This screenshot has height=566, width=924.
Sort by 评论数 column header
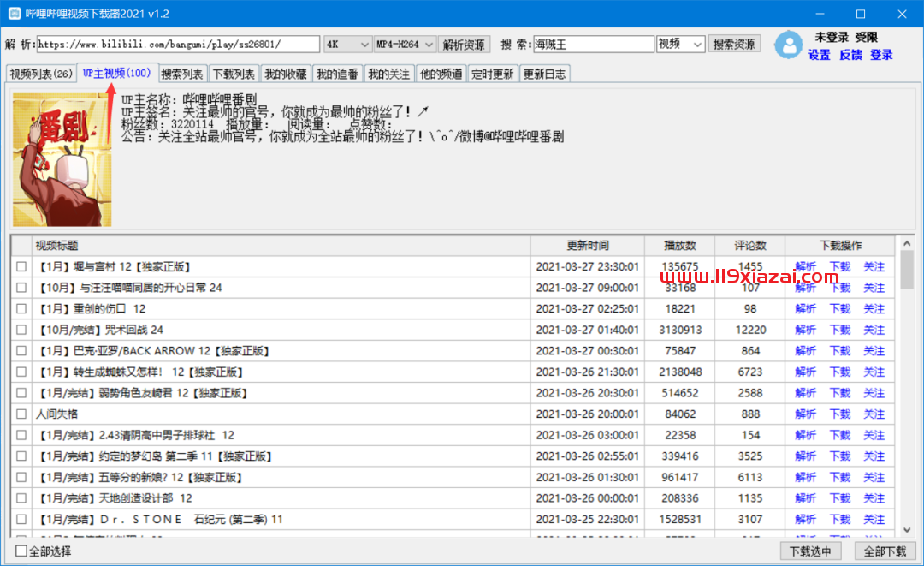click(x=750, y=246)
